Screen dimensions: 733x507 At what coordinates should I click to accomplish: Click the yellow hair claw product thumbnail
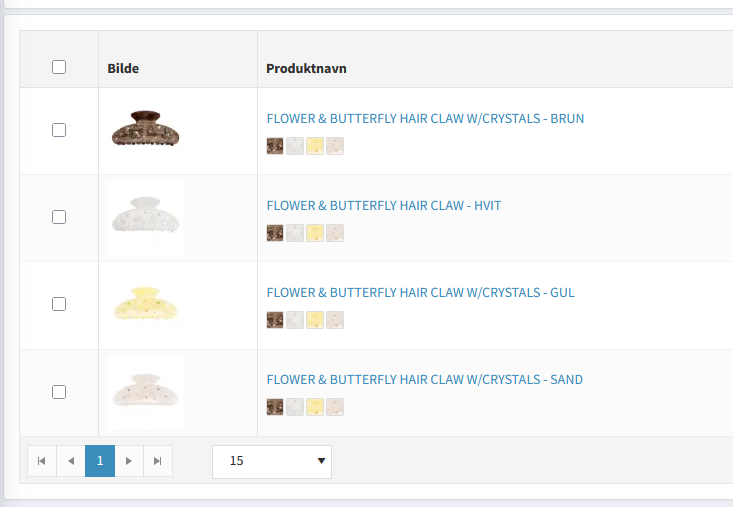pyautogui.click(x=146, y=304)
